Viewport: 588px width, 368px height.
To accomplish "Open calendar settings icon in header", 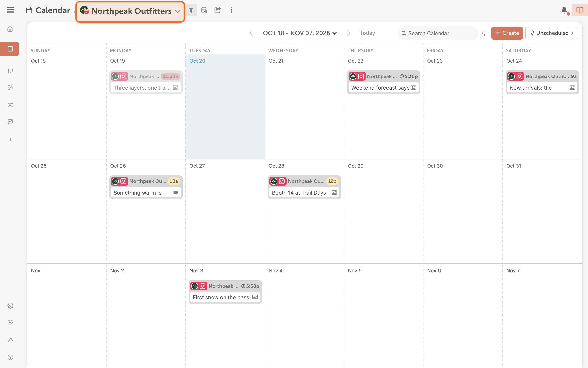I will coord(204,10).
